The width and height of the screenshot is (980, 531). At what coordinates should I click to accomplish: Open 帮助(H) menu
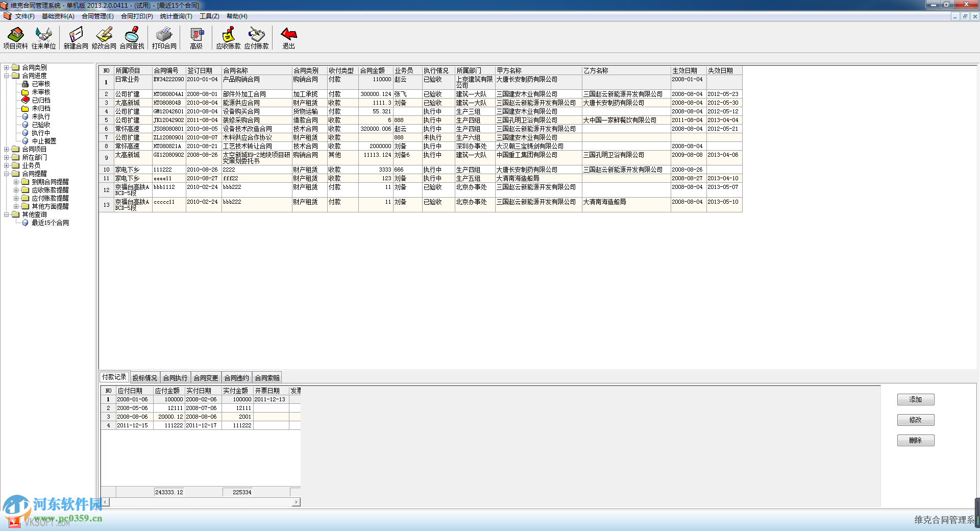237,16
